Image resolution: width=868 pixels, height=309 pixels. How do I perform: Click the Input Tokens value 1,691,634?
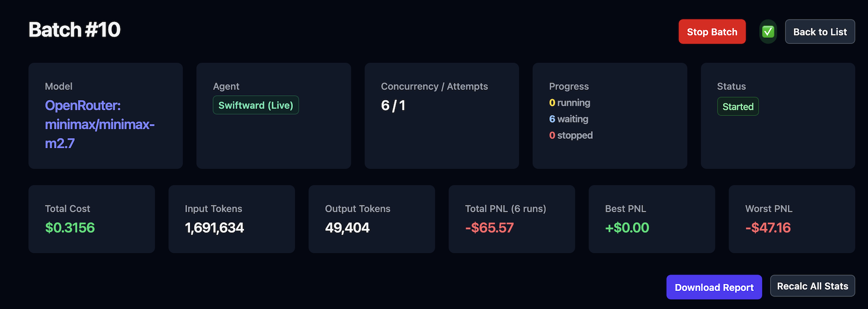pyautogui.click(x=214, y=227)
